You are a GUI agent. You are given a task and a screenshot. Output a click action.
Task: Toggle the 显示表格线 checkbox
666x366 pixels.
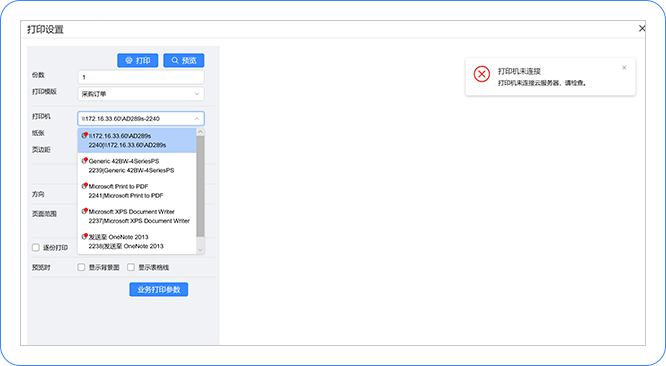(x=131, y=267)
